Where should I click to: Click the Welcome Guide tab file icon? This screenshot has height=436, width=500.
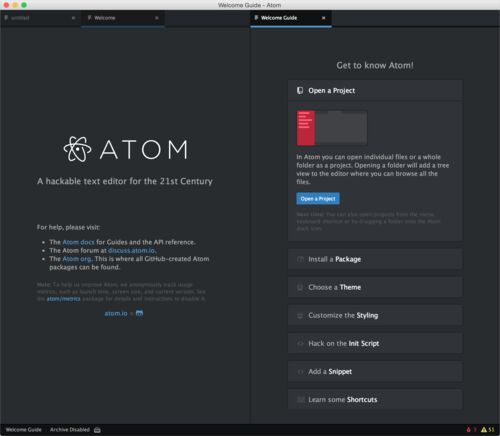[256, 18]
